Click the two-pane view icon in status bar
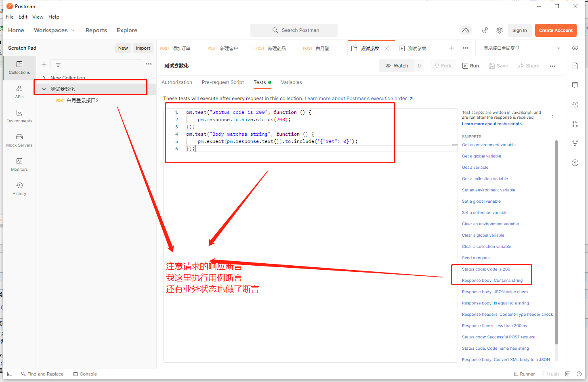Image resolution: width=588 pixels, height=382 pixels. [x=568, y=374]
